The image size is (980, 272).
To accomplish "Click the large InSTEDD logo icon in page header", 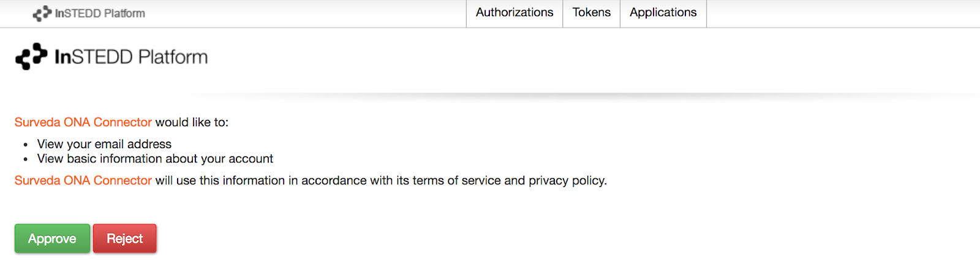I will click(x=31, y=56).
